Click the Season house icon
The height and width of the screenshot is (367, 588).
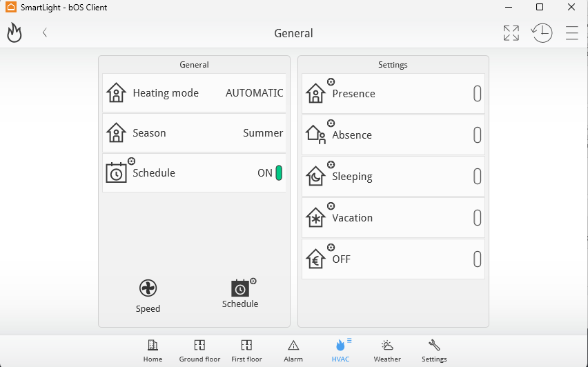116,132
